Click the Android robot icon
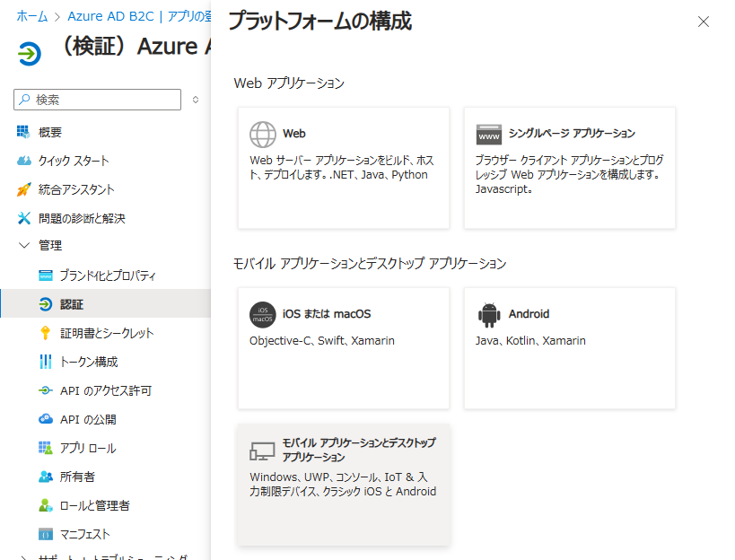This screenshot has width=735, height=560. coord(489,315)
